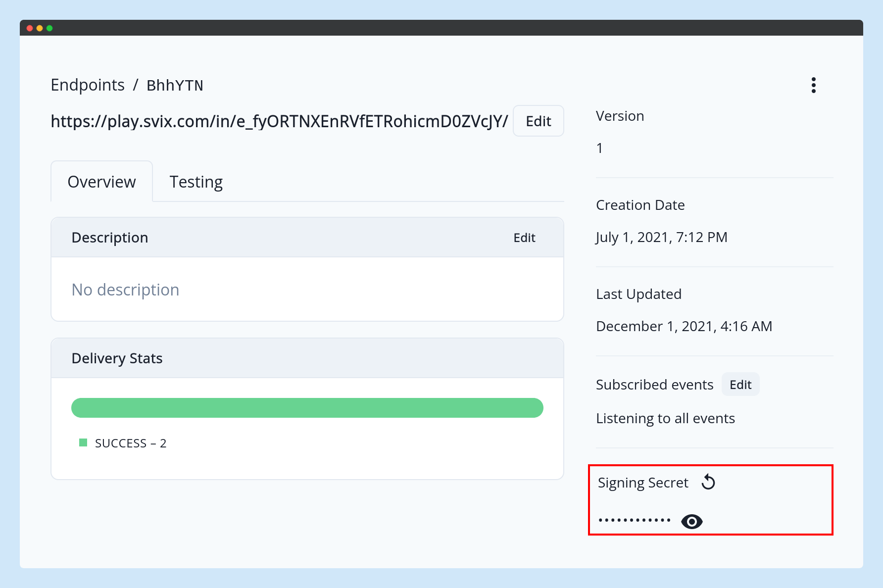Close the window with the red button
Screen dimensions: 883x588
pos(30,28)
